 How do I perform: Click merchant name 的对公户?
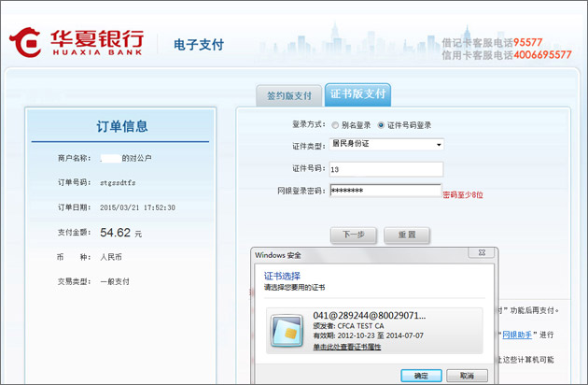(136, 158)
